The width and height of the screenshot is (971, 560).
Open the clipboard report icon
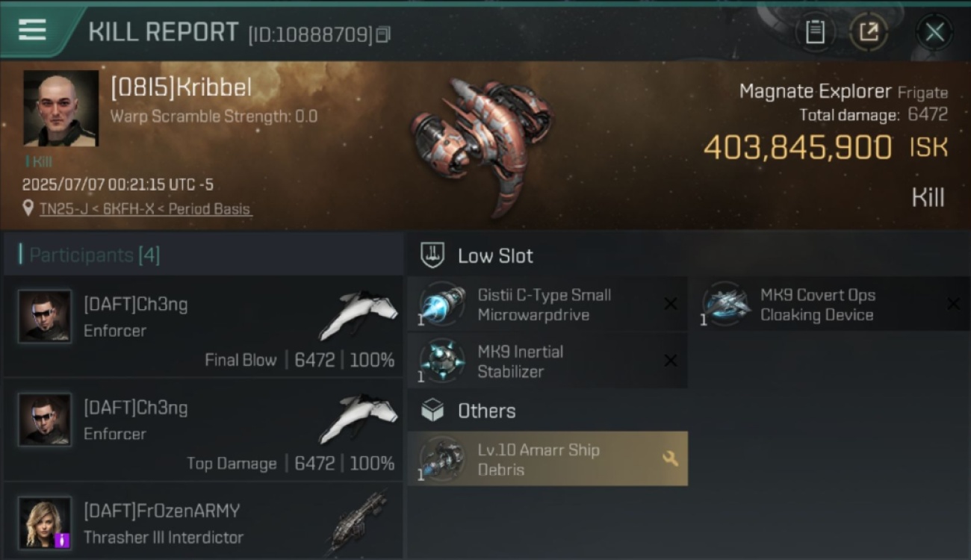pos(815,32)
